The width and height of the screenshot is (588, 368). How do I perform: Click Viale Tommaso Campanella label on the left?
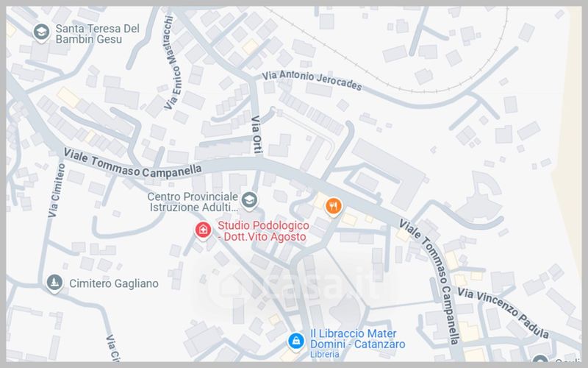coord(133,163)
